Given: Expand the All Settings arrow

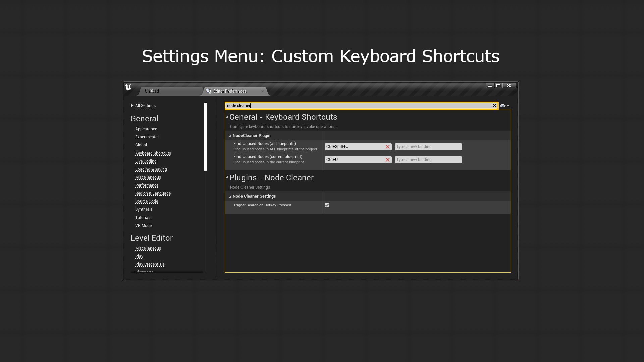Looking at the screenshot, I should click(x=132, y=106).
